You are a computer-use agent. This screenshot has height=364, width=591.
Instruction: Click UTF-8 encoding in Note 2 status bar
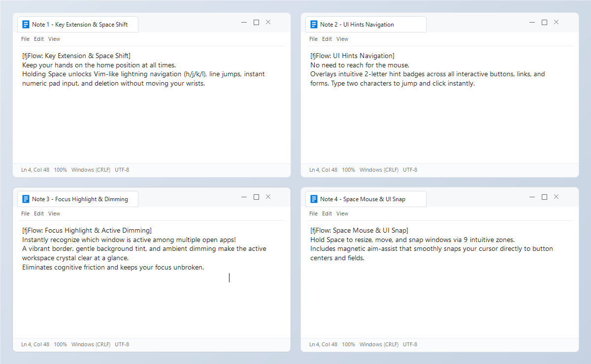410,170
